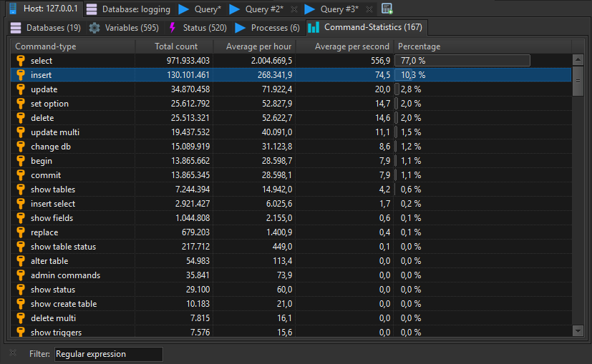Sort by Average per second header

(345, 46)
